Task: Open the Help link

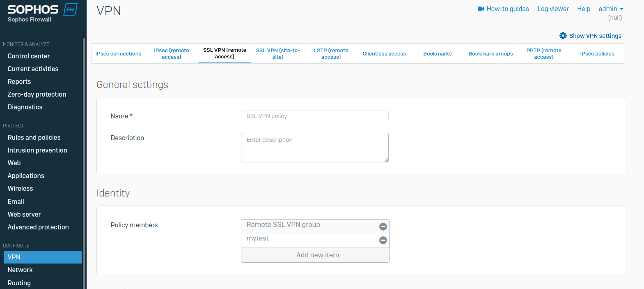Action: point(583,9)
